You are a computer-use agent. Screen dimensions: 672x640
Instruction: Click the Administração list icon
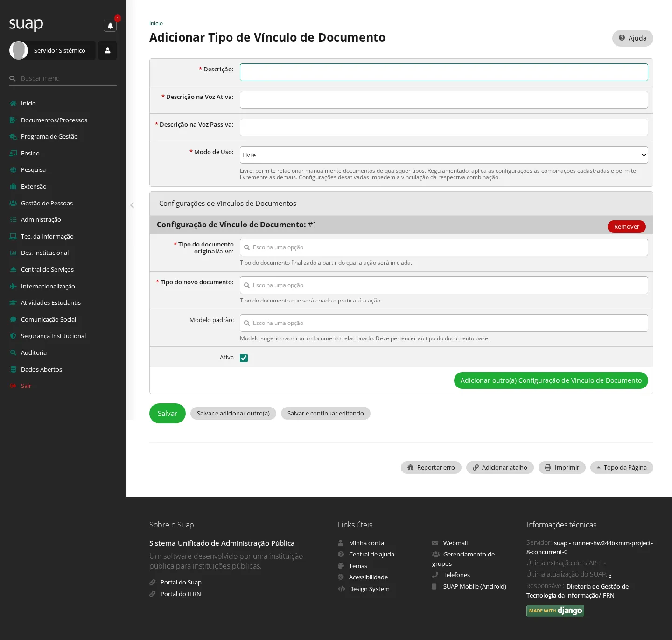[13, 219]
